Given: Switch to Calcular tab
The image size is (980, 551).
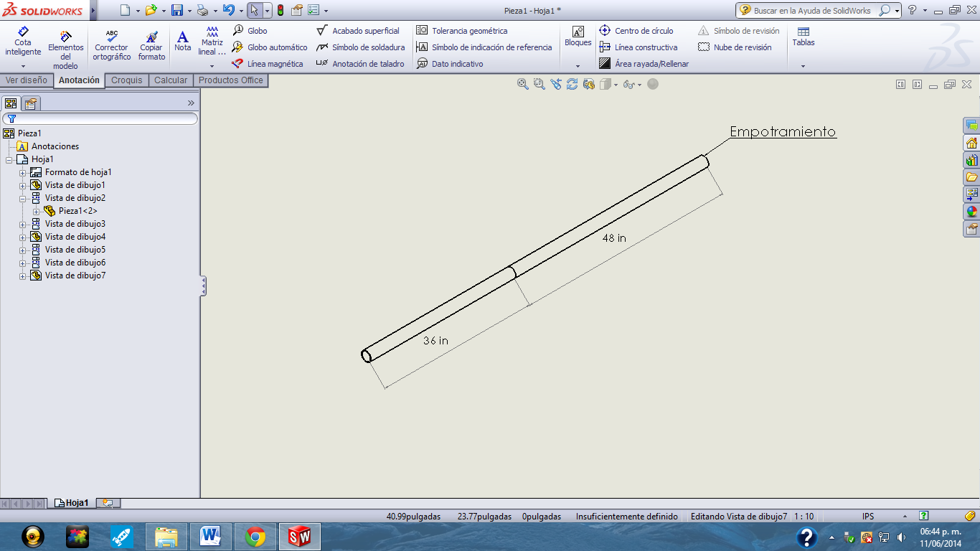Looking at the screenshot, I should pyautogui.click(x=171, y=80).
